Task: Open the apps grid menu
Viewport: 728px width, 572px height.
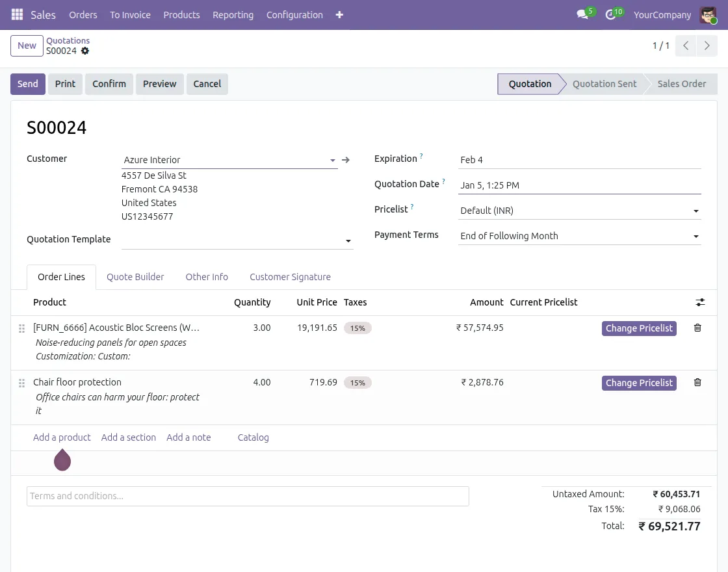Action: point(17,14)
